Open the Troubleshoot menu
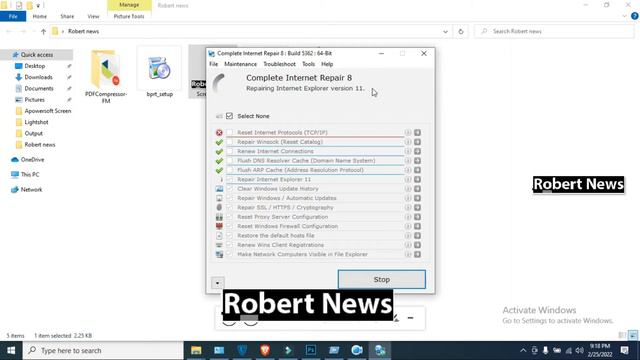The height and width of the screenshot is (360, 640). click(x=279, y=64)
